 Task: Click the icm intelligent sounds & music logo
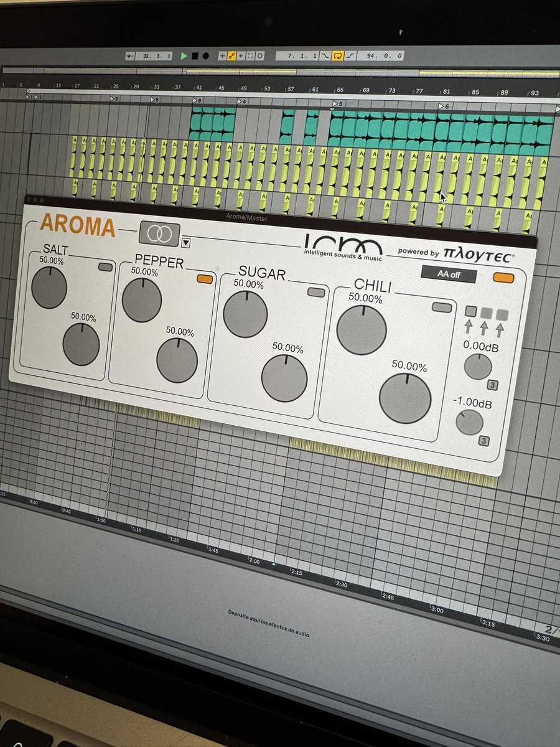[x=344, y=247]
